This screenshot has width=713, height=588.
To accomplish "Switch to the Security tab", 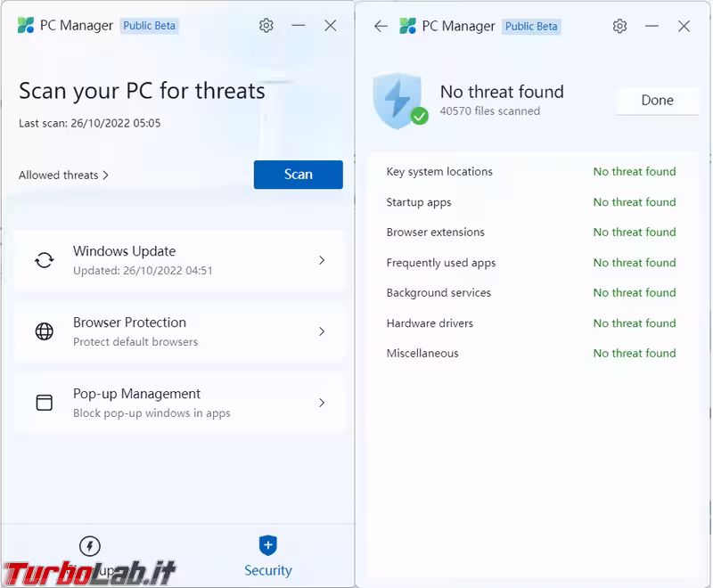I will (x=267, y=556).
